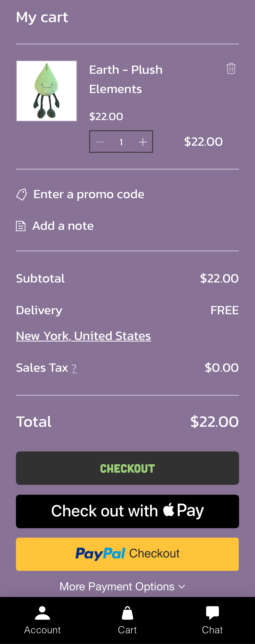Screen dimensions: 255x644
Task: Change delivery location New York, United States
Action: [x=83, y=336]
